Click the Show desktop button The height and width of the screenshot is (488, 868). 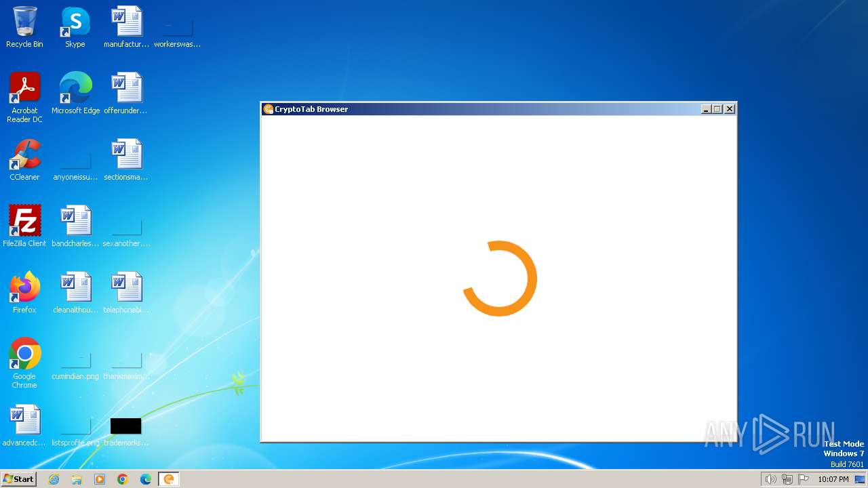click(x=860, y=479)
